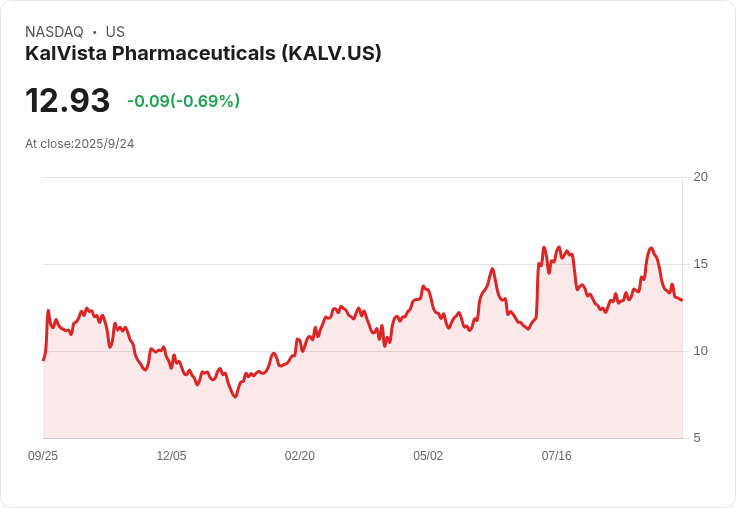The height and width of the screenshot is (508, 736).
Task: Click the NASDAQ exchange label
Action: click(54, 32)
